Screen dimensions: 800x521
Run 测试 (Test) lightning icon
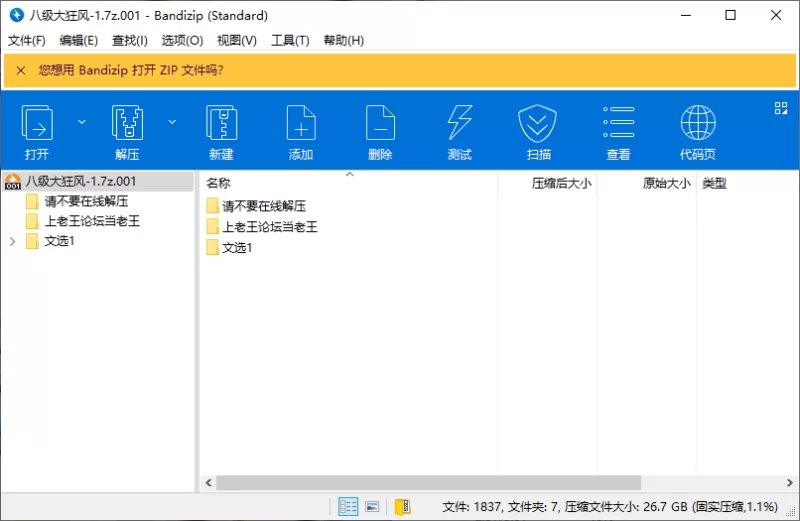(459, 124)
